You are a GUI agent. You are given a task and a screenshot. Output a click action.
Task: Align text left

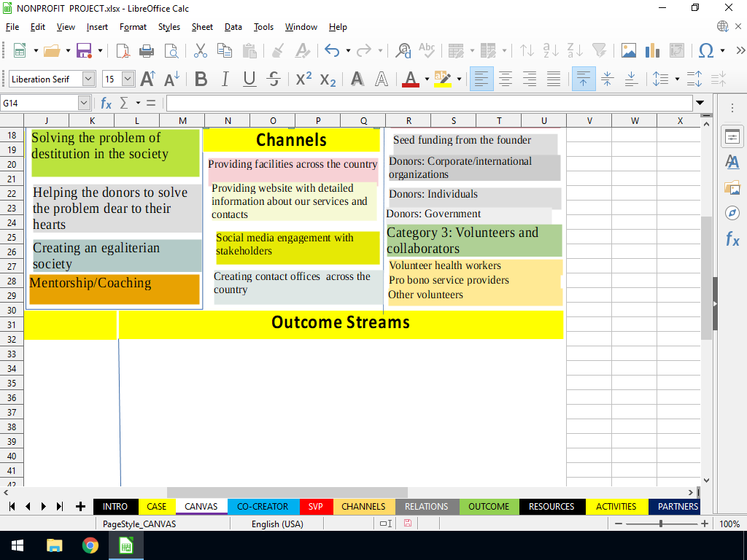point(481,79)
